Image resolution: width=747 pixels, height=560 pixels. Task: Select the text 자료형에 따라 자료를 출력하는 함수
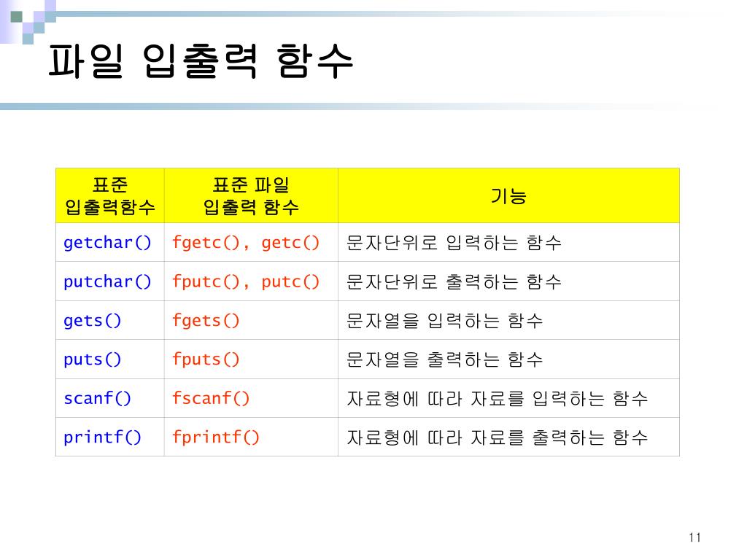click(498, 437)
